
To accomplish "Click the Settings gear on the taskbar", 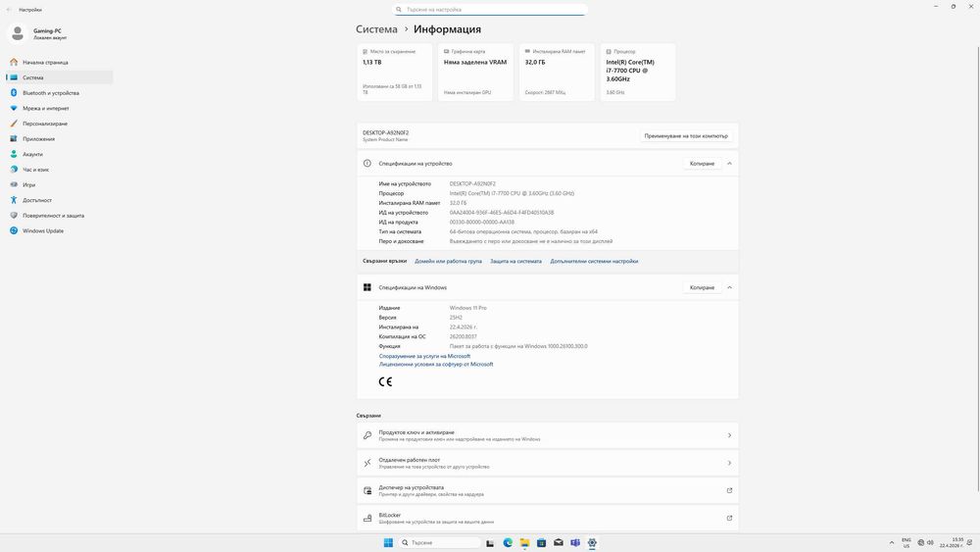I will 592,542.
